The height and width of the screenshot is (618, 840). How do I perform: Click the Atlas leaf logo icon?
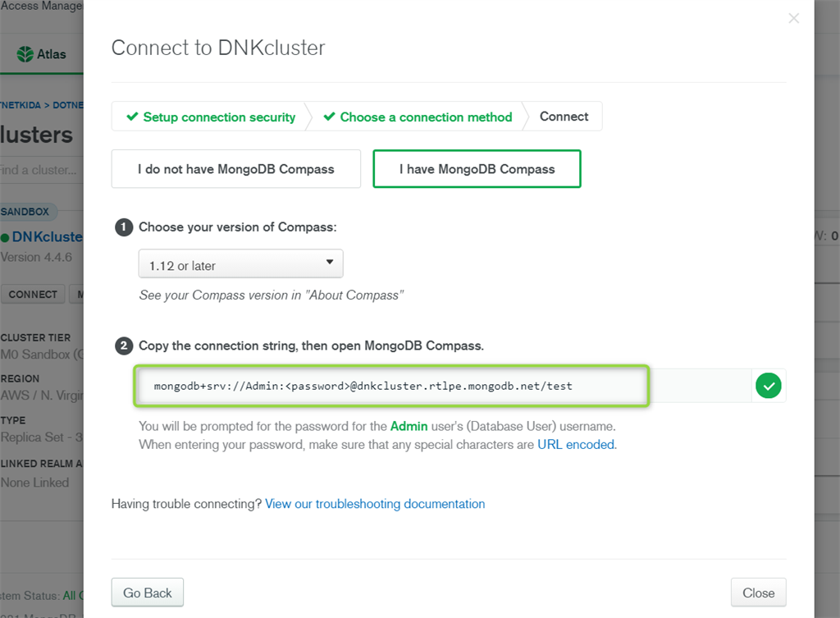(x=25, y=54)
